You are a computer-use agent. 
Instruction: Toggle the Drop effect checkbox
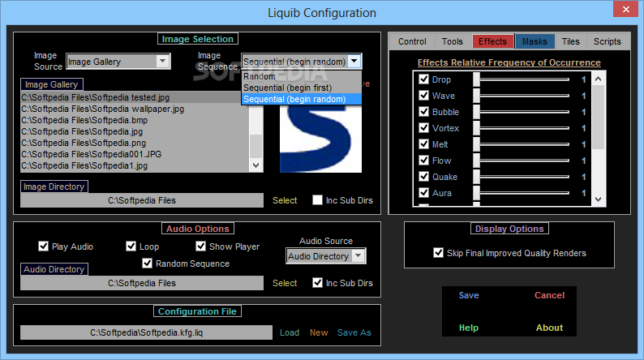click(424, 79)
